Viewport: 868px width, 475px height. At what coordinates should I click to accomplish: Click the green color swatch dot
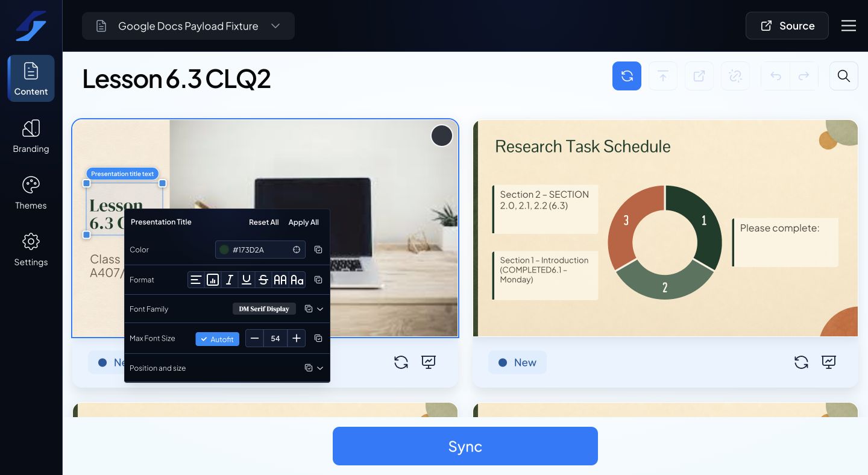[x=224, y=250]
